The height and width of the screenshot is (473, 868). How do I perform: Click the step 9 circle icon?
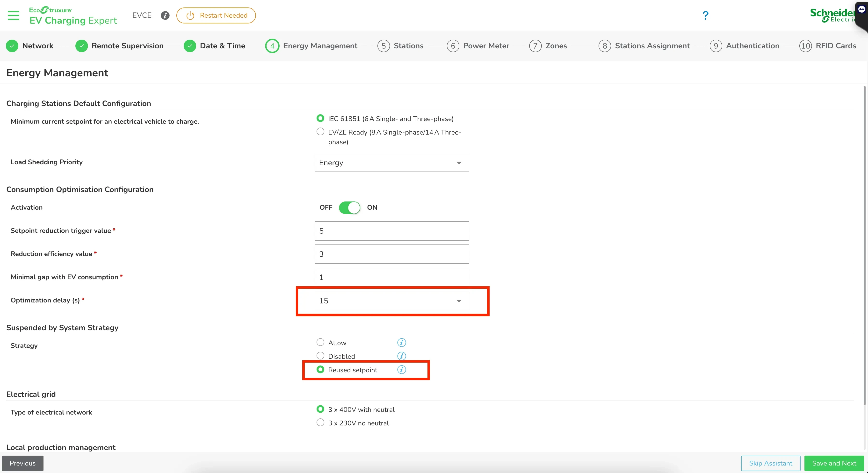coord(716,46)
